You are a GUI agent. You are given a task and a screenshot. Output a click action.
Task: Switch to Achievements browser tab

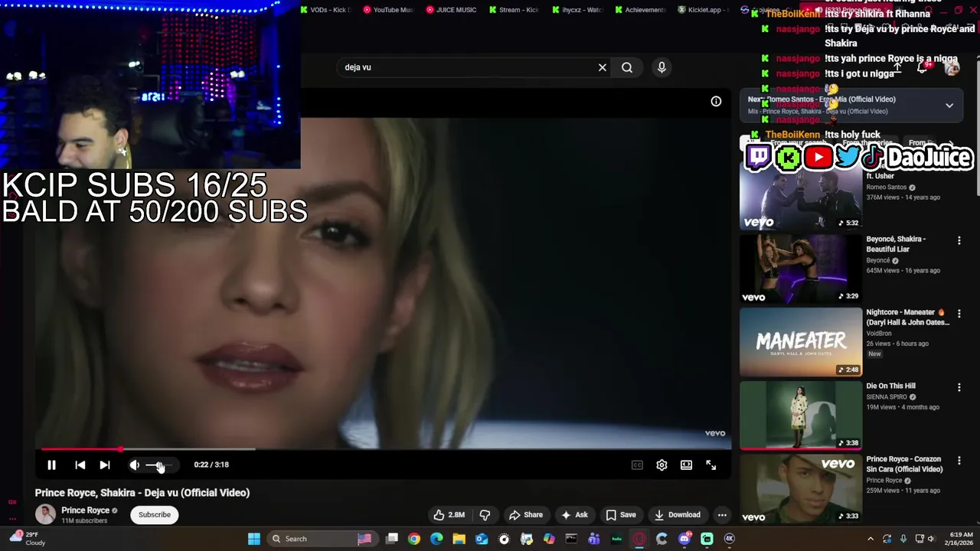pyautogui.click(x=640, y=10)
